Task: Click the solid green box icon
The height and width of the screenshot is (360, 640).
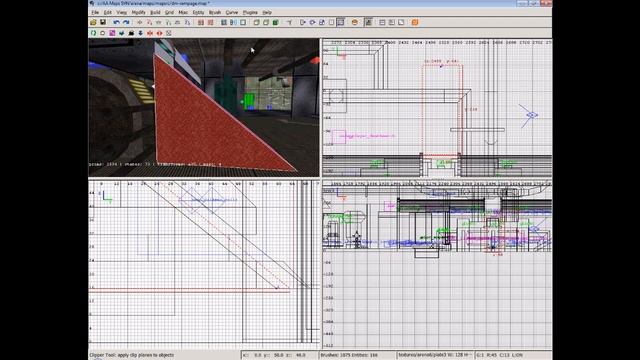Action: [276, 22]
